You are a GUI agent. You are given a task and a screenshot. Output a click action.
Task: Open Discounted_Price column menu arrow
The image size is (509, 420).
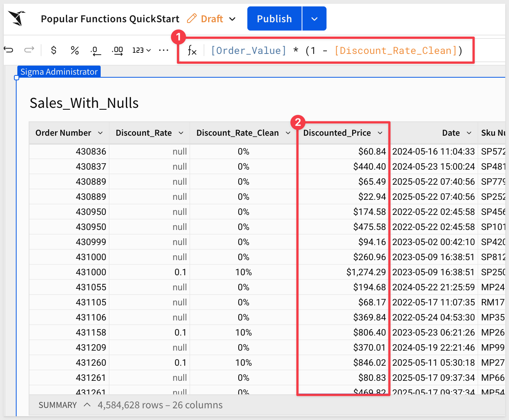(380, 133)
